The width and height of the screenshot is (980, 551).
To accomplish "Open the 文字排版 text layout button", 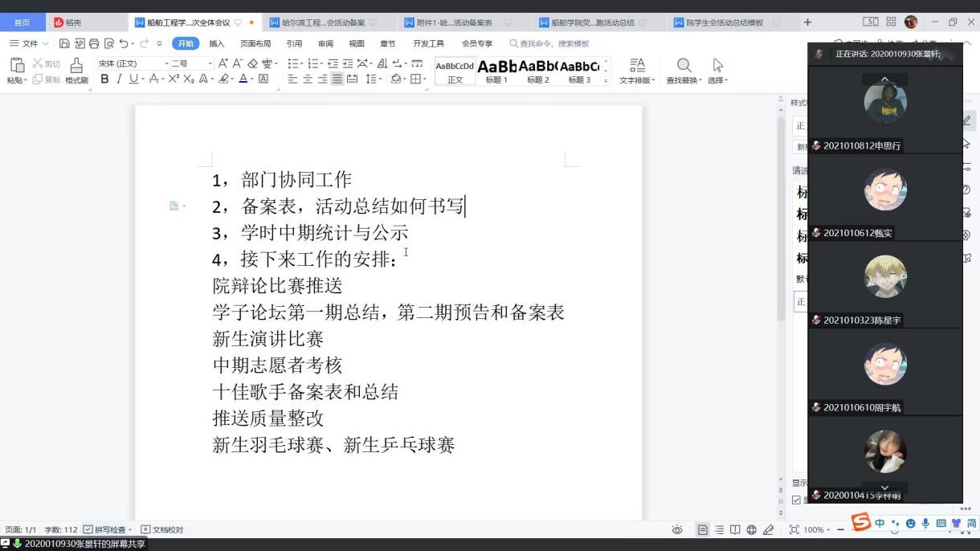I will click(x=637, y=71).
